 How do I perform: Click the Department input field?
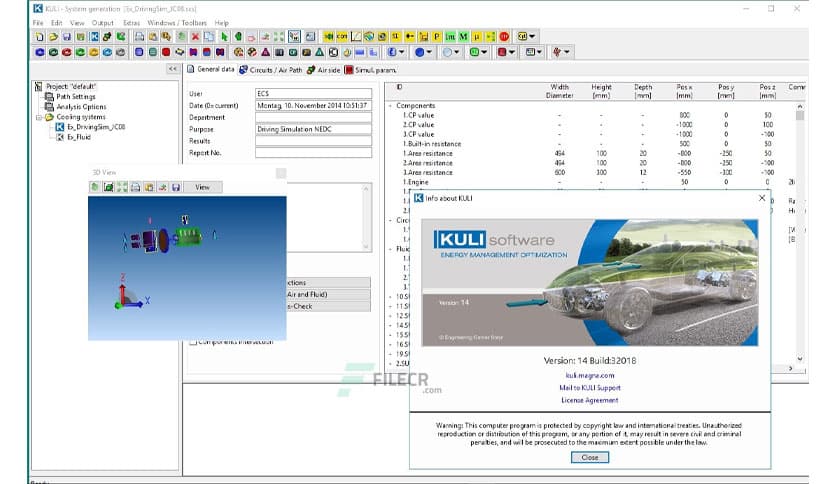pos(312,117)
